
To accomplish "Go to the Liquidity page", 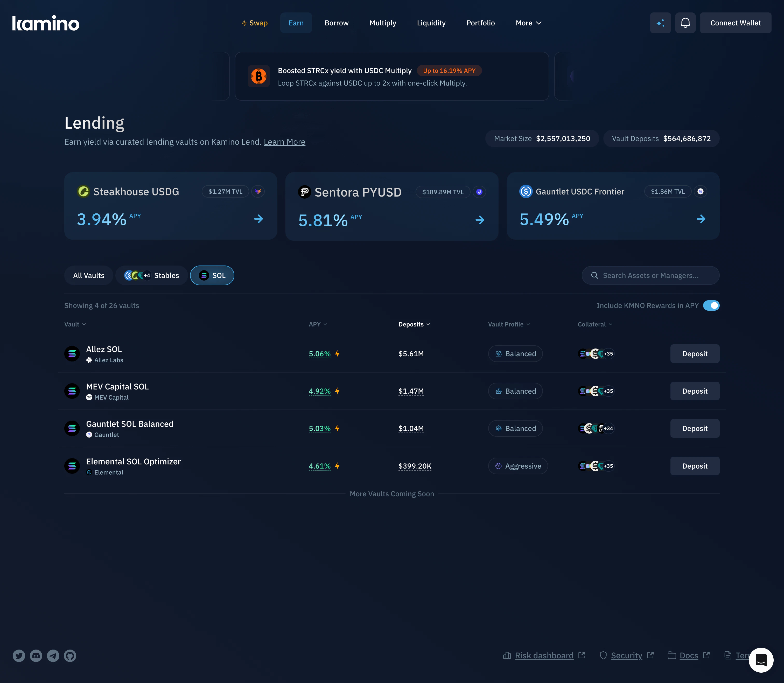I will point(431,23).
